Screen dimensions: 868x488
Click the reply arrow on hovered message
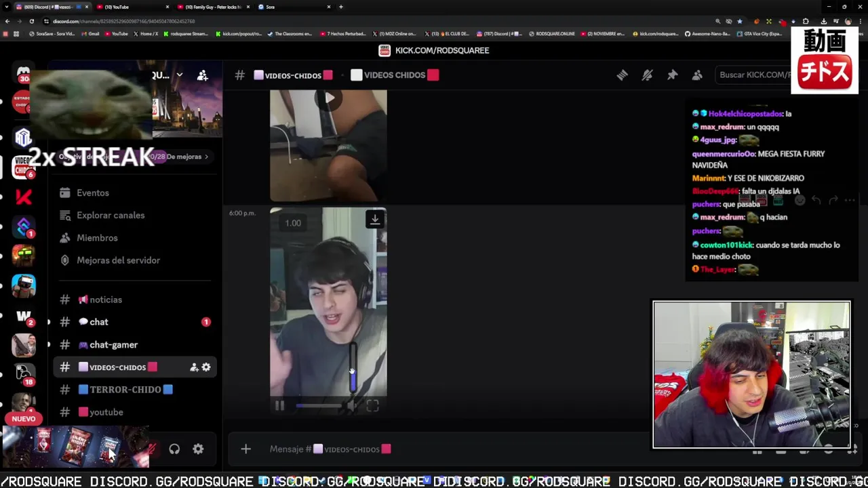click(816, 200)
